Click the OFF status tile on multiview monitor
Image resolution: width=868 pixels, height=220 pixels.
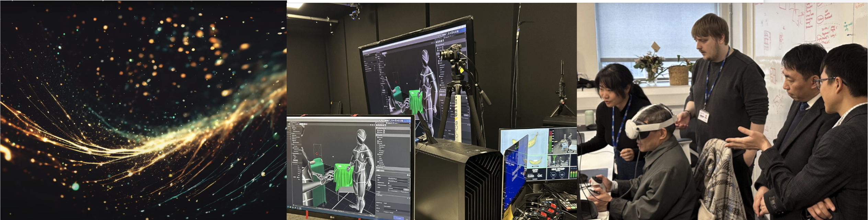click(535, 170)
